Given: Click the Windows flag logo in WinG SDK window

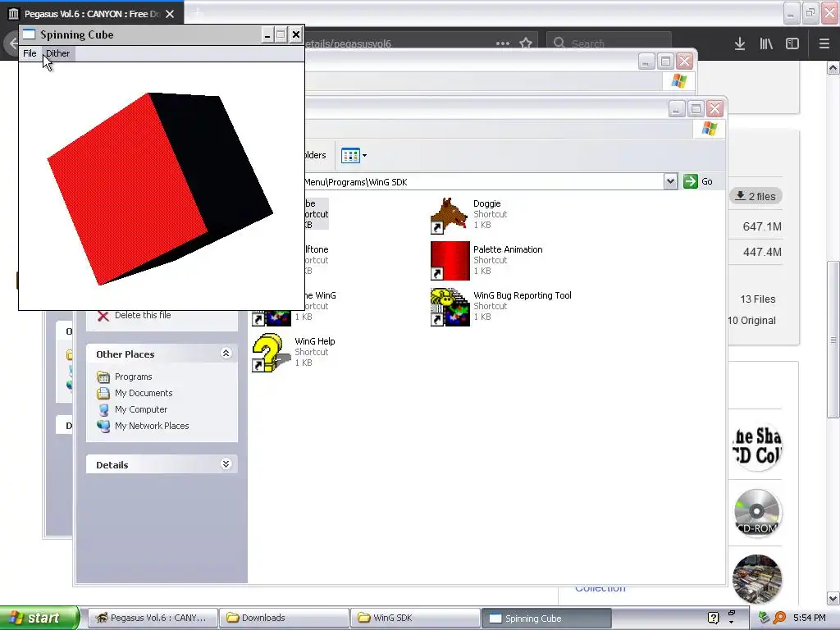Looking at the screenshot, I should point(710,129).
